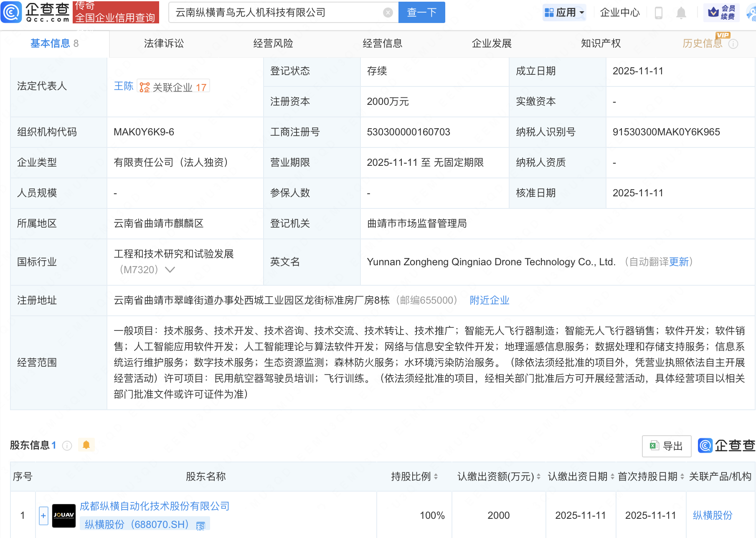Image resolution: width=756 pixels, height=538 pixels.
Task: Open the 应用 dropdown menu
Action: (564, 13)
